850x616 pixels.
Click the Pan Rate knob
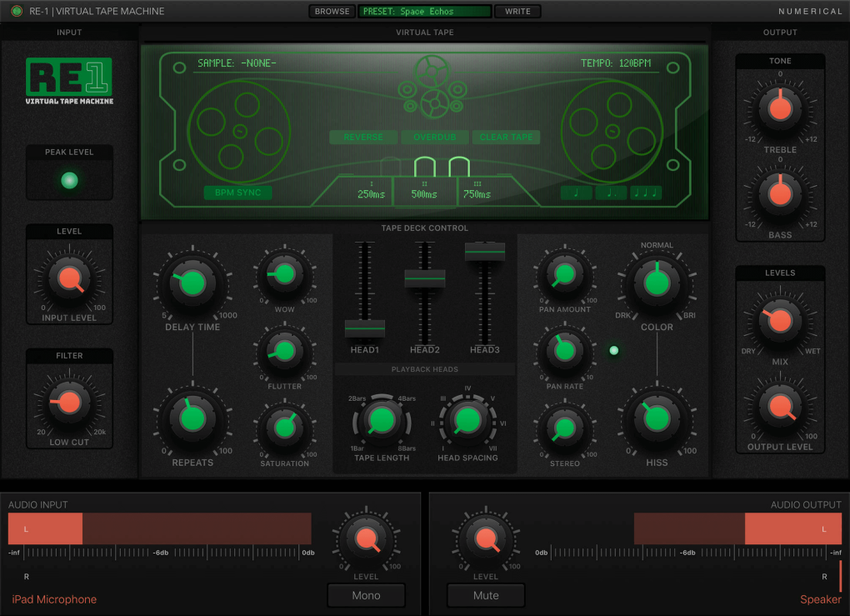pyautogui.click(x=565, y=352)
